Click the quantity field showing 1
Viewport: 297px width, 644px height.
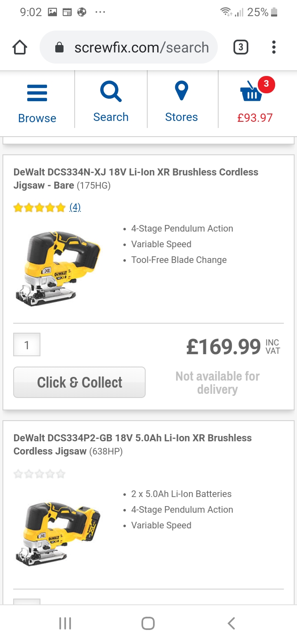tap(27, 345)
